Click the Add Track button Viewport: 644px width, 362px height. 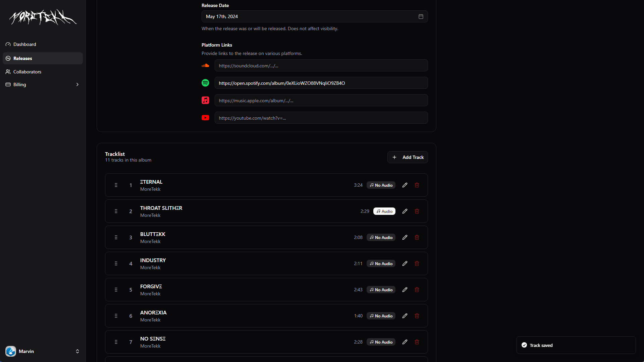click(408, 157)
